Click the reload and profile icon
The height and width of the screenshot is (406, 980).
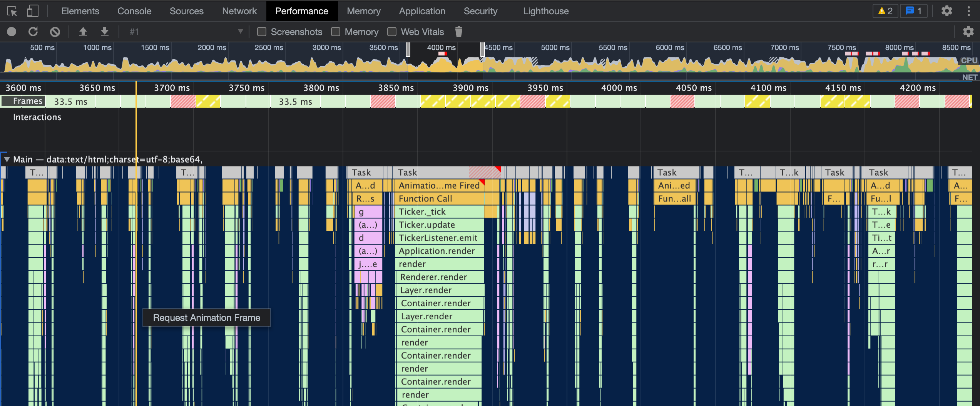pos(33,32)
